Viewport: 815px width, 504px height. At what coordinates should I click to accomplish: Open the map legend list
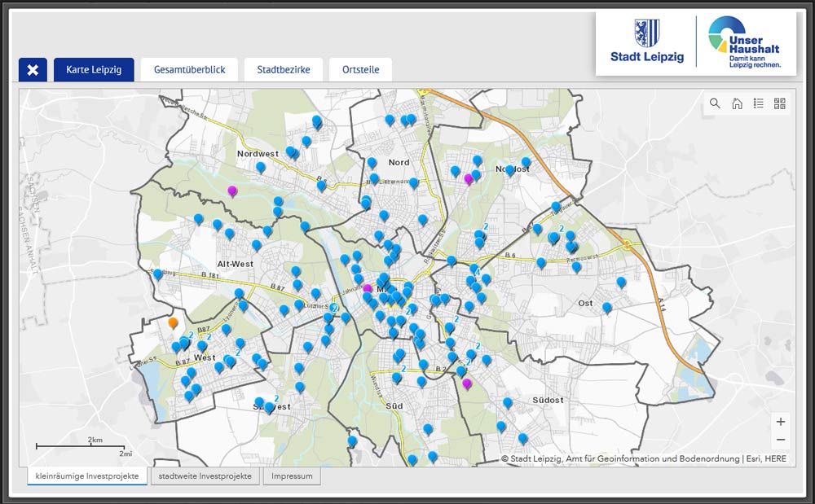(759, 103)
